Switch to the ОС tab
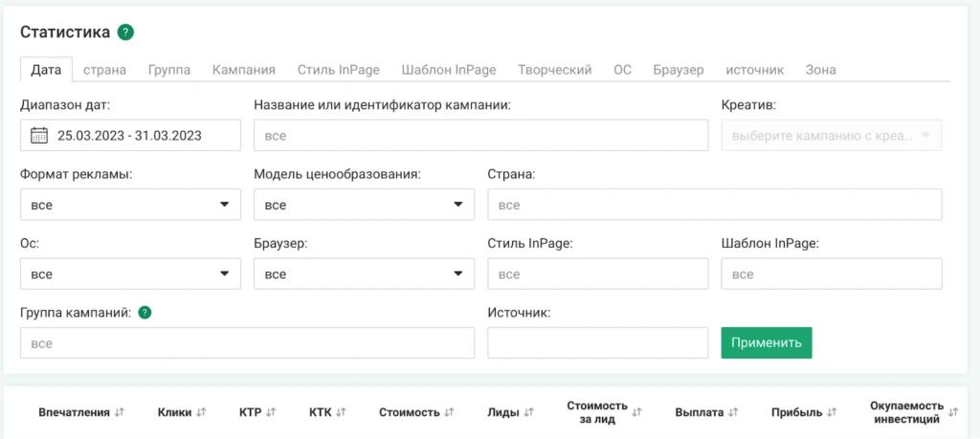This screenshot has width=980, height=439. click(622, 70)
